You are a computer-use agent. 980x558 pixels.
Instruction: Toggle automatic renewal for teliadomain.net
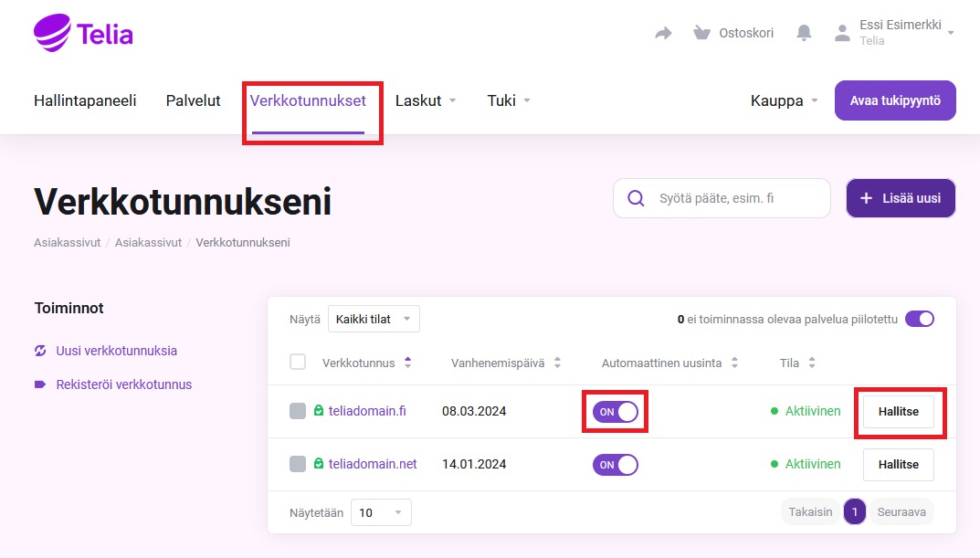point(616,465)
